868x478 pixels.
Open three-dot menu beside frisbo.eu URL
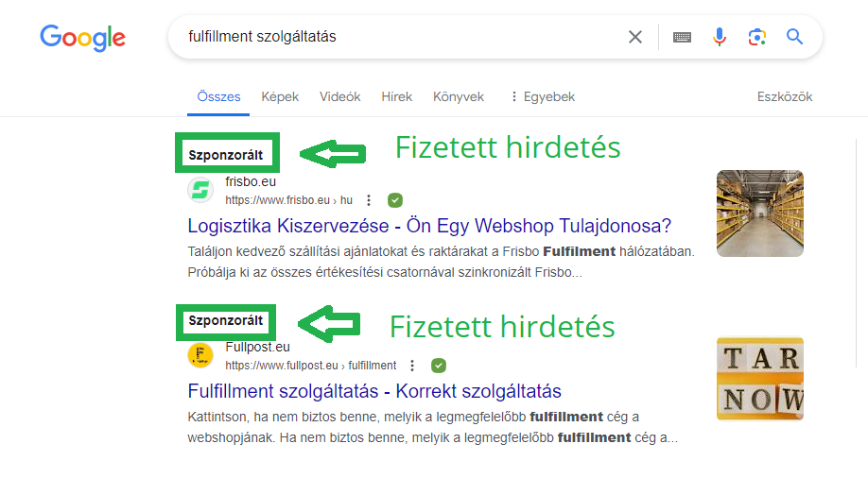click(x=369, y=200)
